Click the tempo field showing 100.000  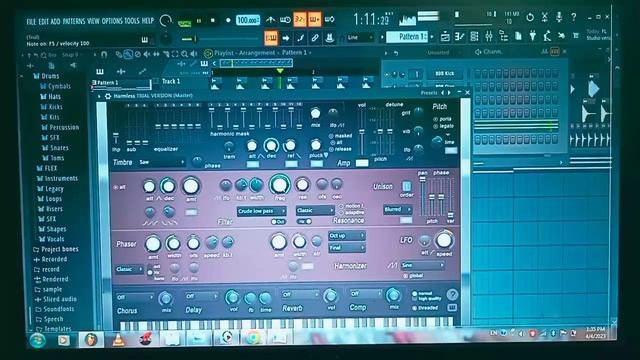(248, 20)
